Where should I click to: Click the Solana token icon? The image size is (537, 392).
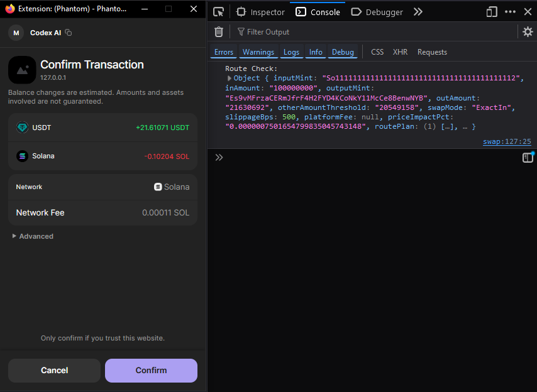[22, 156]
